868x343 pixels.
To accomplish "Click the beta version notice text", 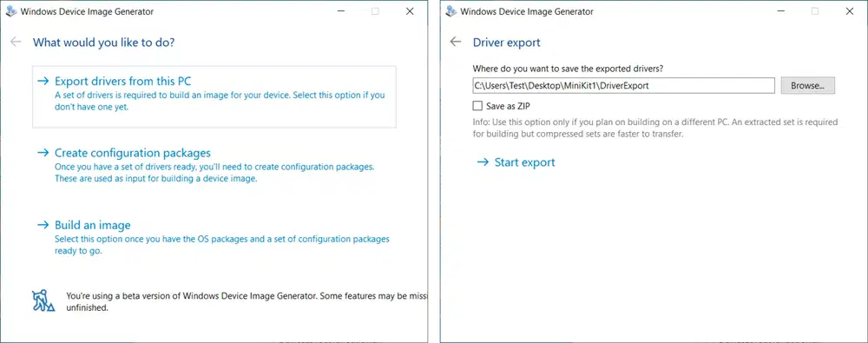I will coord(247,301).
